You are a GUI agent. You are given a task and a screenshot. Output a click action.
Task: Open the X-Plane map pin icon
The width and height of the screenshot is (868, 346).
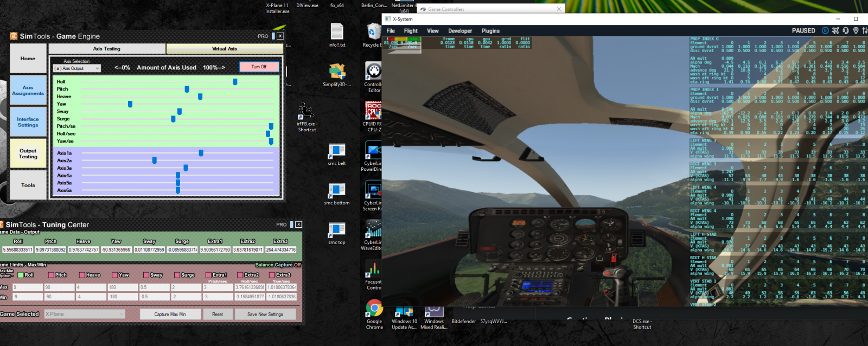tap(856, 30)
